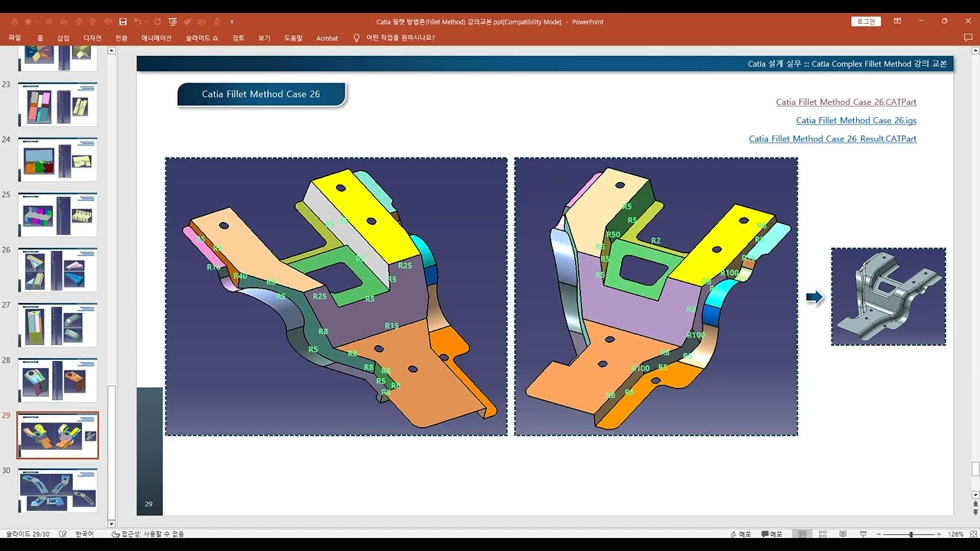Open the 애니메이션 (Animations) ribbon tab
This screenshot has height=551, width=980.
coord(157,37)
